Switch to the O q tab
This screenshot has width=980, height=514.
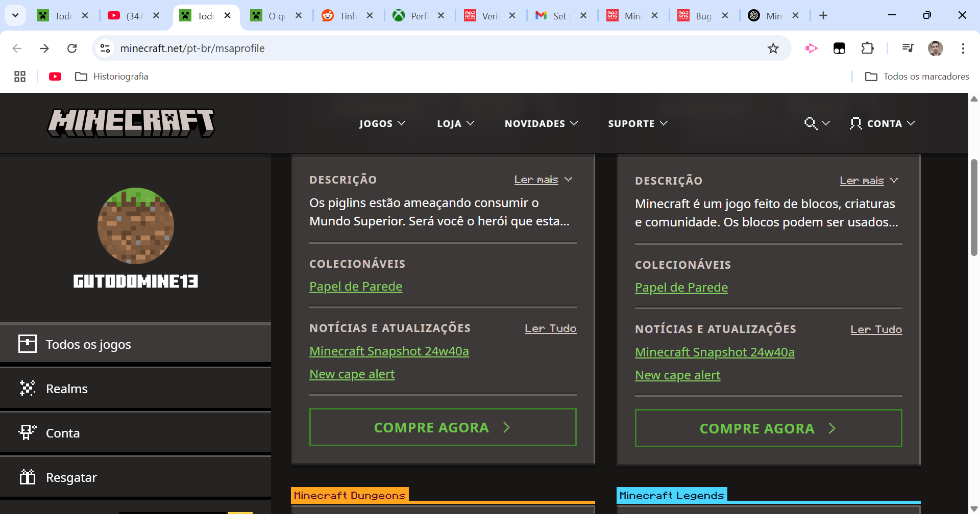269,16
